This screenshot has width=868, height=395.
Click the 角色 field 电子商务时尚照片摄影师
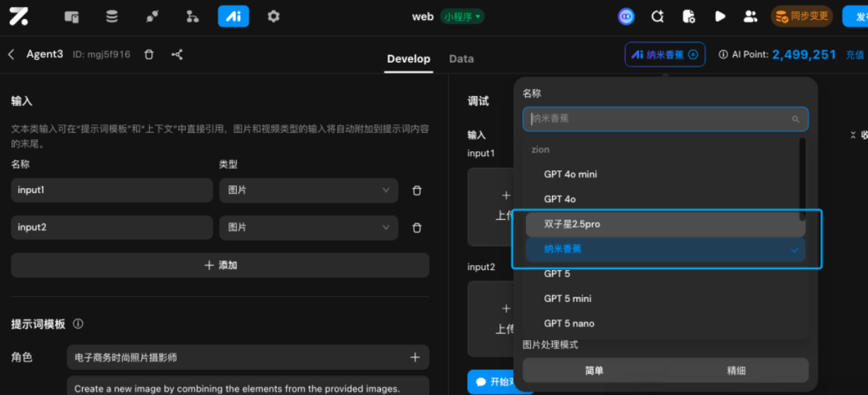248,358
